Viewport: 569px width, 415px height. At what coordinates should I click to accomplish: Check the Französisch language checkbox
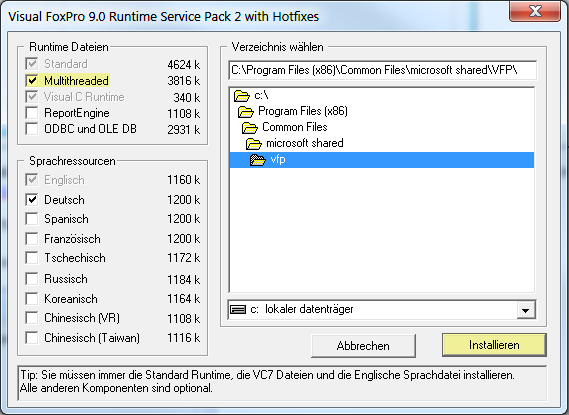coord(32,239)
